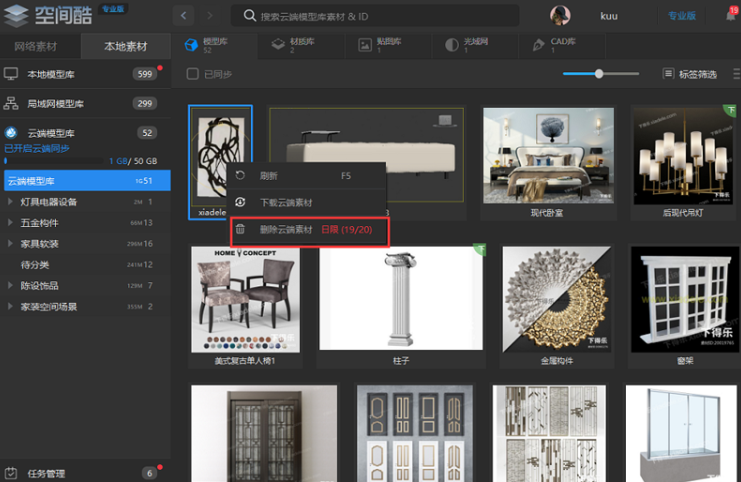Adjust the thumbnail size slider
The width and height of the screenshot is (741, 482).
[599, 74]
